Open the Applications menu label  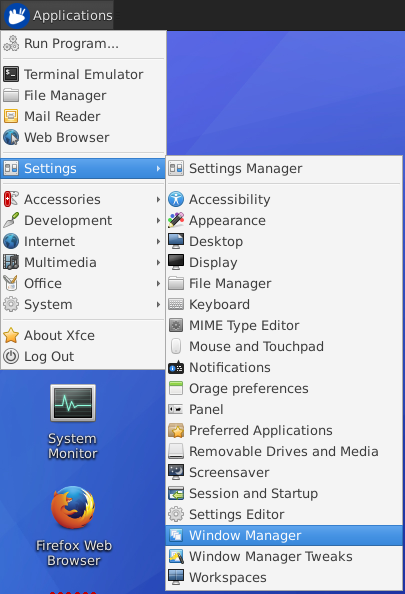(72, 15)
